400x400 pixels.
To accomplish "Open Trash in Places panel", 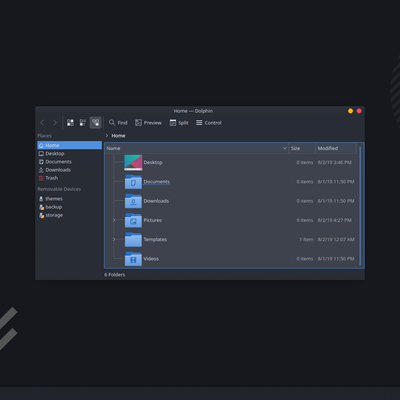I will (70, 178).
